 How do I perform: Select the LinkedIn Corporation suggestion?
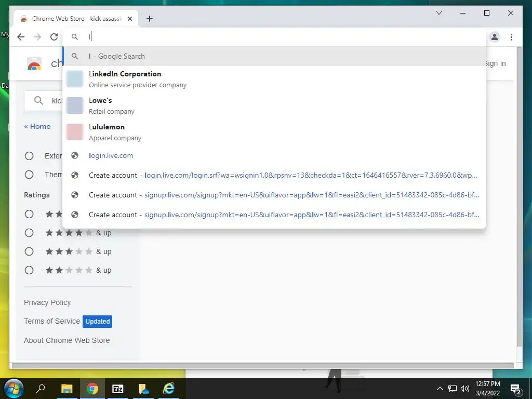(x=274, y=79)
